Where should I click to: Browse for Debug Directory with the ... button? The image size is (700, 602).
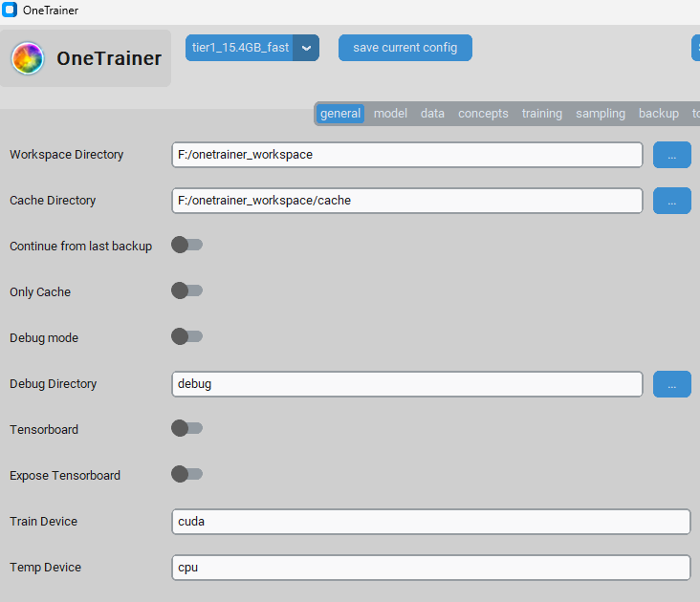pyautogui.click(x=672, y=384)
